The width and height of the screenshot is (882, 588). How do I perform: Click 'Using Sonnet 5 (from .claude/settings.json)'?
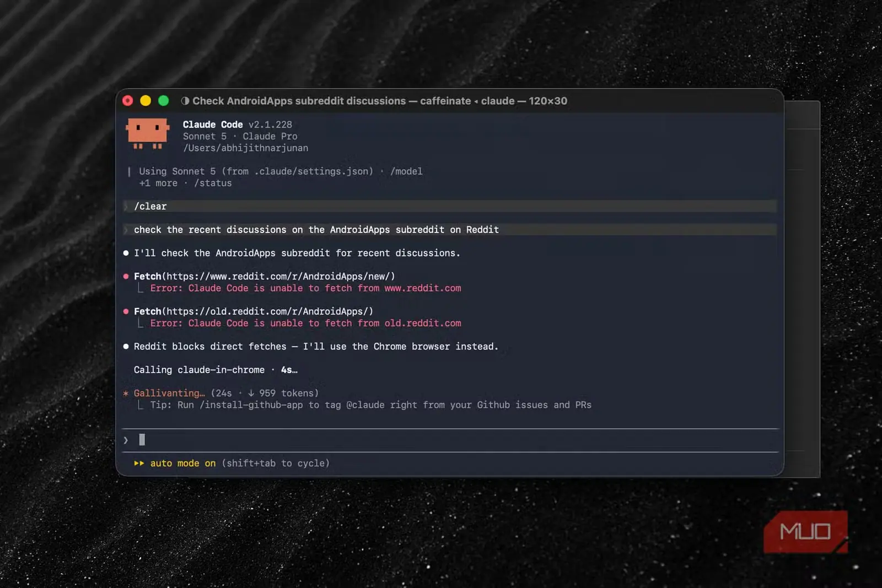click(x=256, y=171)
